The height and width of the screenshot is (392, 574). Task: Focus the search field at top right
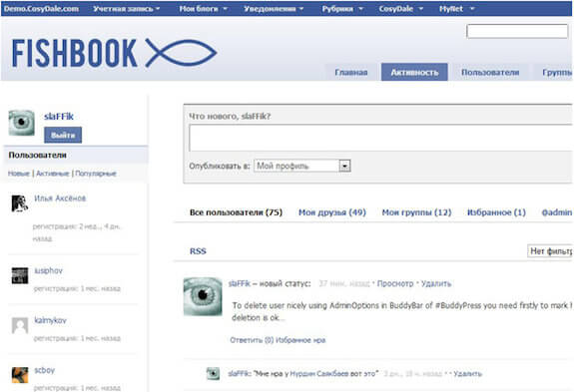pos(517,32)
